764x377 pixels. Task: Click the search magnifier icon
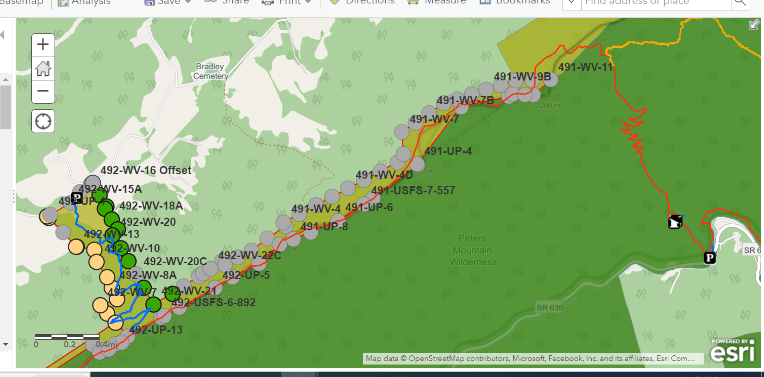[x=740, y=2]
